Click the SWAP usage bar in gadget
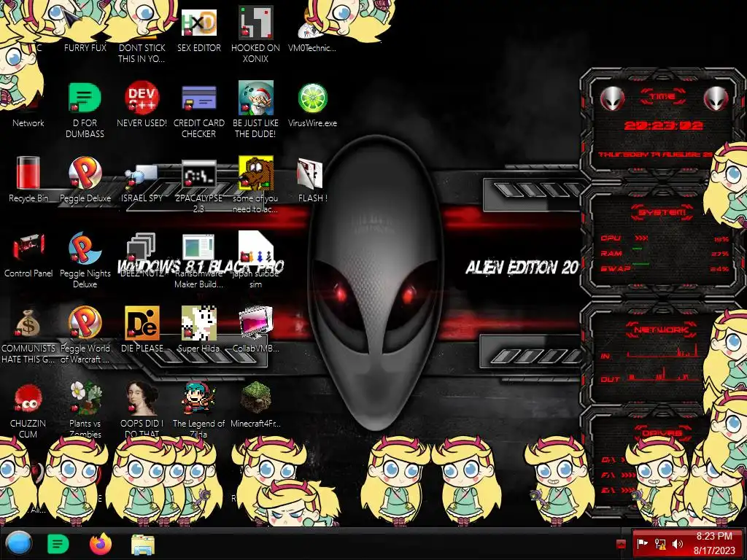Viewport: 747px width, 560px height. click(x=640, y=263)
